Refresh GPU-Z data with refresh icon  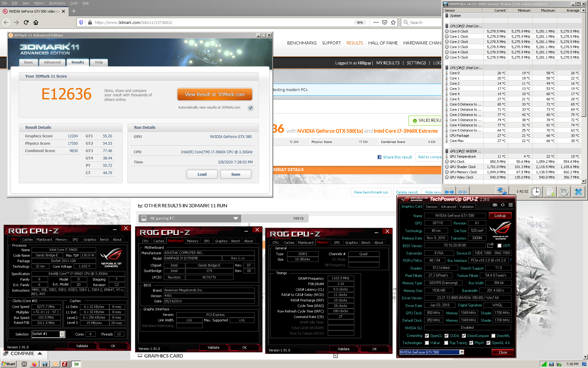503,205
